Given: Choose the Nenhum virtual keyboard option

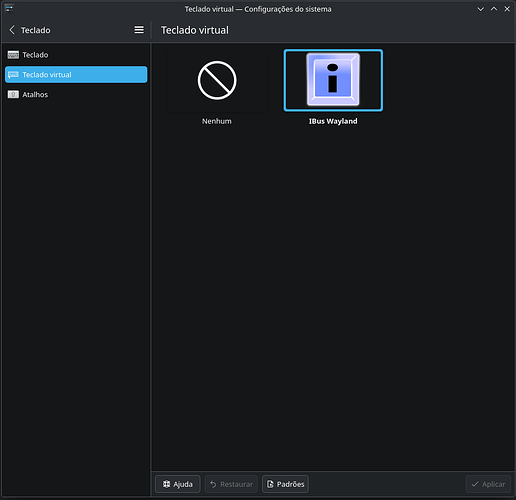Looking at the screenshot, I should pos(217,80).
